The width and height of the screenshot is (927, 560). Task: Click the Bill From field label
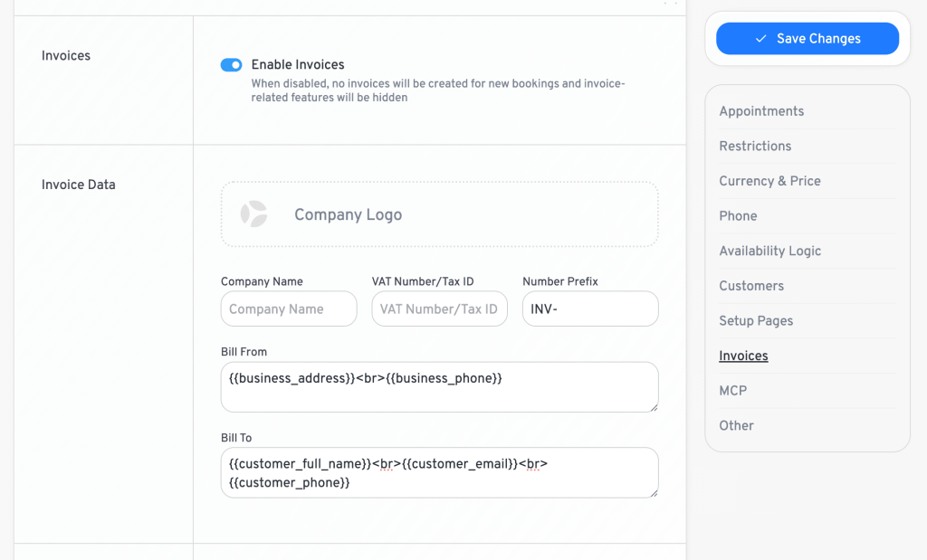[x=244, y=352]
